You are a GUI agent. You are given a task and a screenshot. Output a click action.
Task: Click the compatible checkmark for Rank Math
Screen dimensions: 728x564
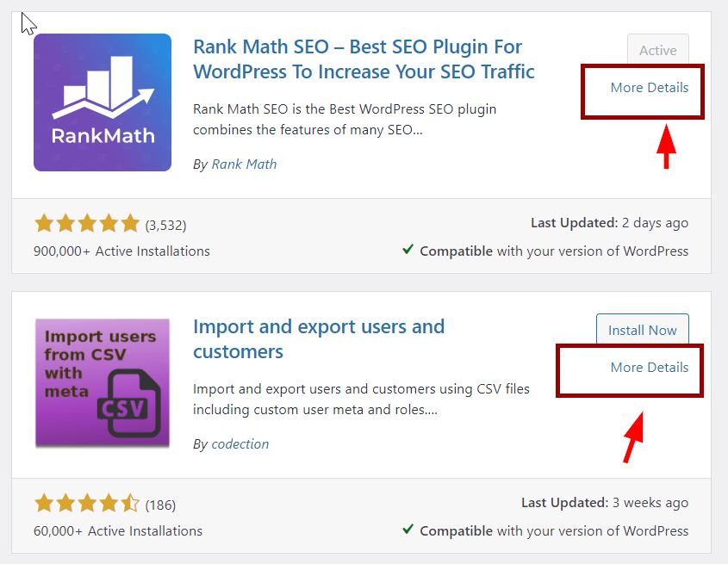click(408, 251)
